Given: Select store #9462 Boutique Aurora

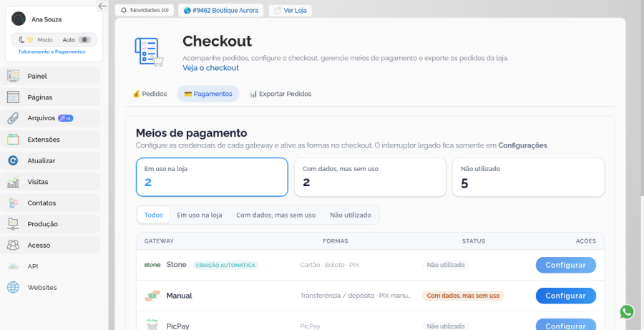Looking at the screenshot, I should point(221,10).
